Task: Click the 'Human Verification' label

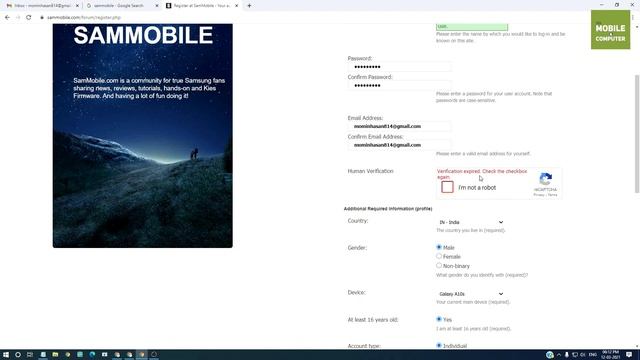Action: click(x=370, y=171)
